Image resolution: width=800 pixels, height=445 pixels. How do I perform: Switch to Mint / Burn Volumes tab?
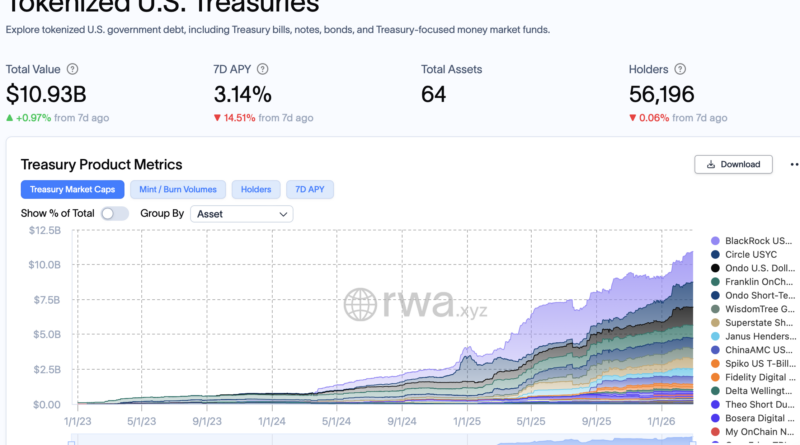pos(178,189)
